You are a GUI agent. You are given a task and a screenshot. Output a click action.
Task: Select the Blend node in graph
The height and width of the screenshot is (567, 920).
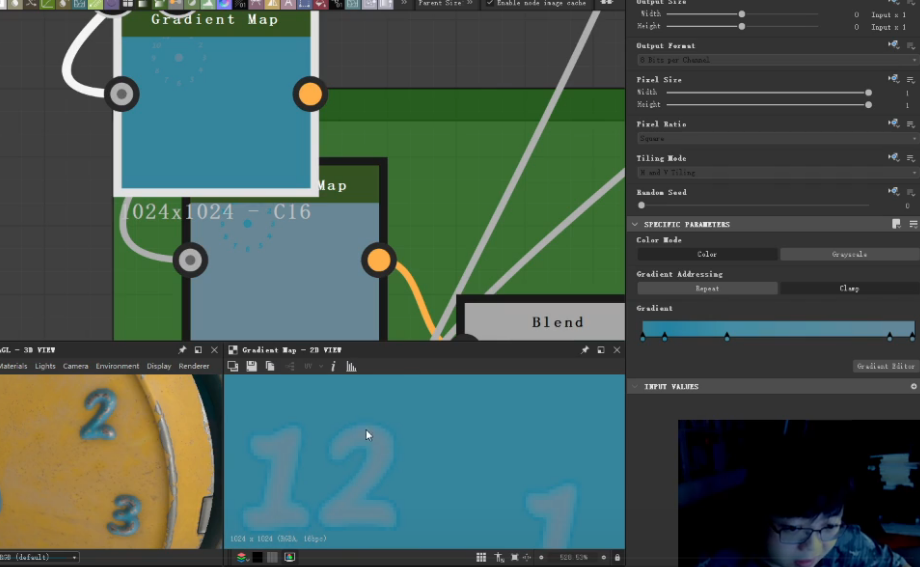543,319
